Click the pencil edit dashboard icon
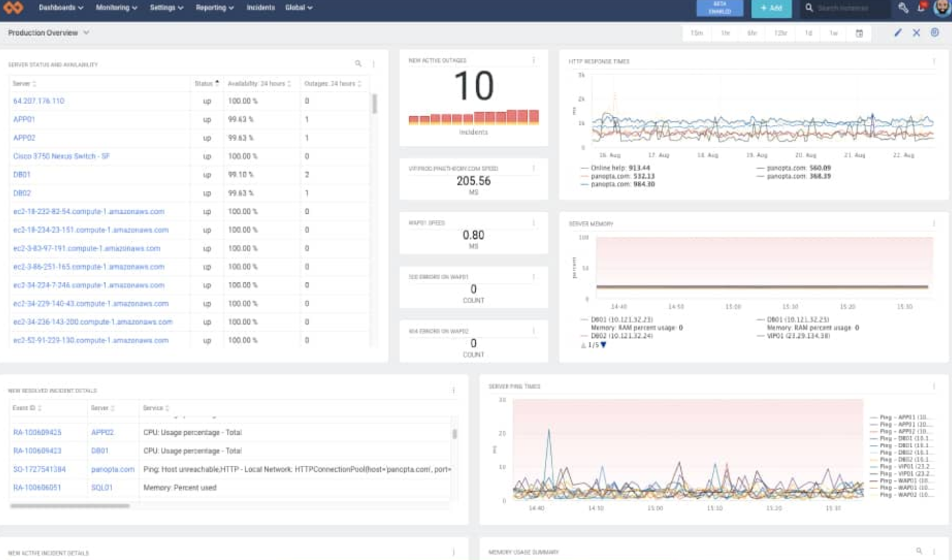 [898, 33]
